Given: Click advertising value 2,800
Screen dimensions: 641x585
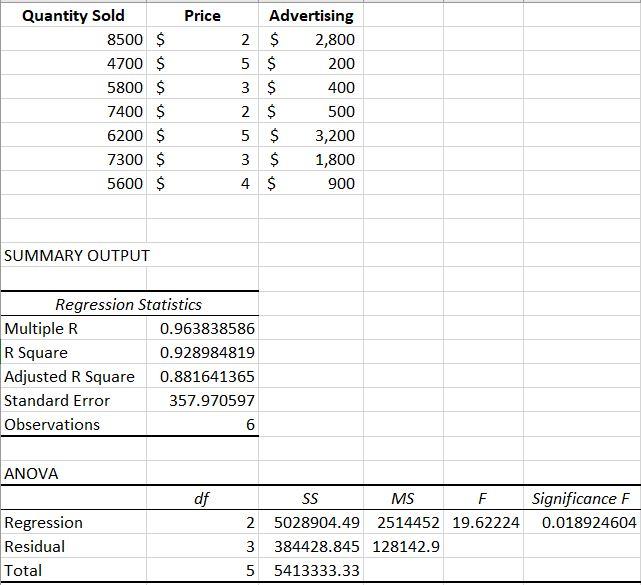Looking at the screenshot, I should (x=311, y=39).
